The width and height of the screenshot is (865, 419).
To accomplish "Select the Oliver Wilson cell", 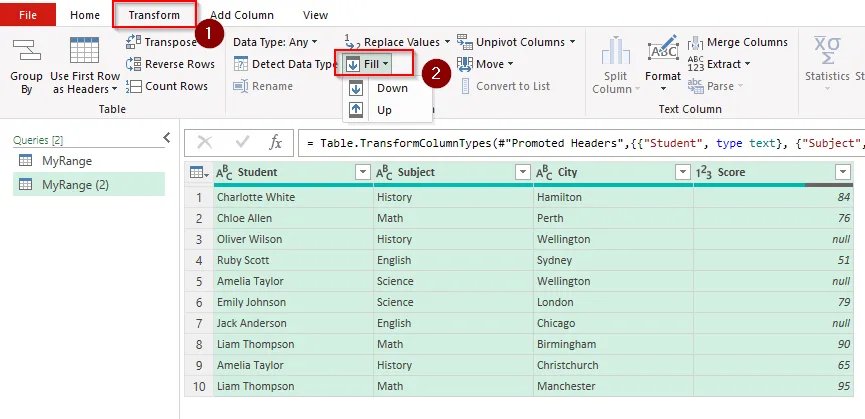I will click(293, 239).
